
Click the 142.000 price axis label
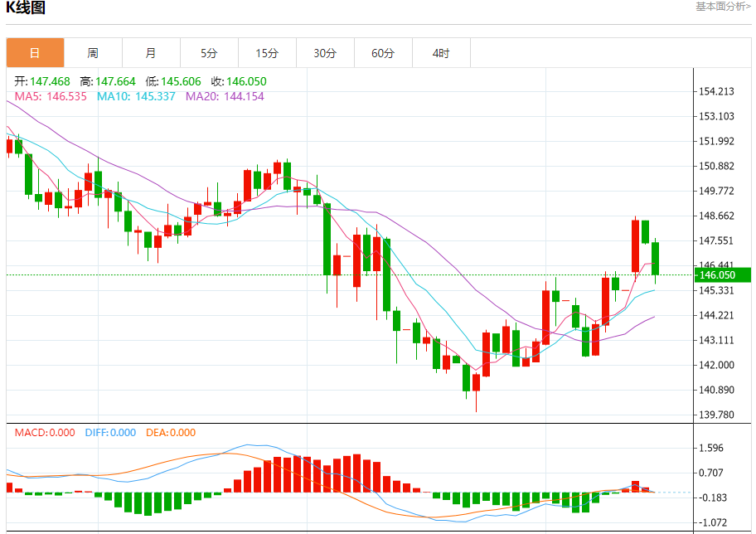point(716,365)
